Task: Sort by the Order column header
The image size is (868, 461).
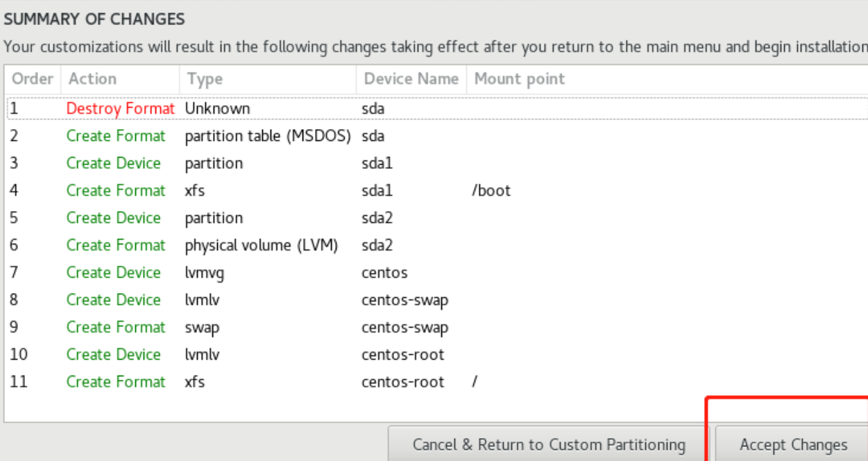Action: [33, 79]
